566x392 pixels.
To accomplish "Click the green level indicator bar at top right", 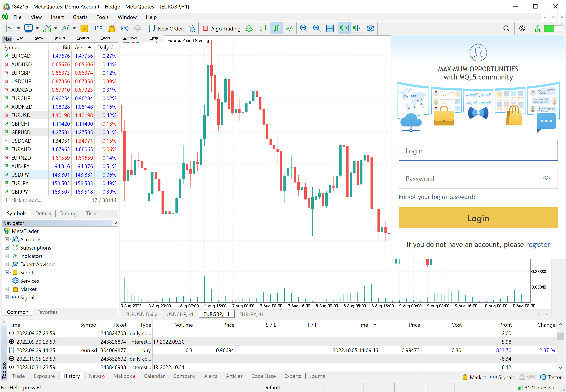I will click(x=553, y=29).
